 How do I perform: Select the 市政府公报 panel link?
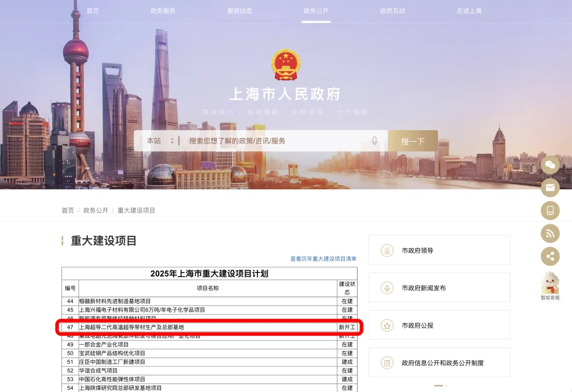[439, 325]
